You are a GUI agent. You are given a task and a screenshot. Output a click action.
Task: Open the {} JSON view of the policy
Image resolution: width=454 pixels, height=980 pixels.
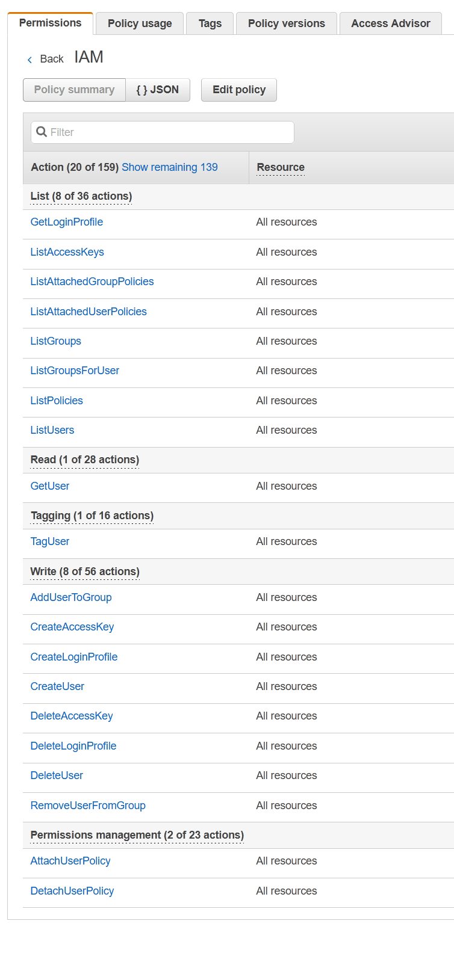158,89
